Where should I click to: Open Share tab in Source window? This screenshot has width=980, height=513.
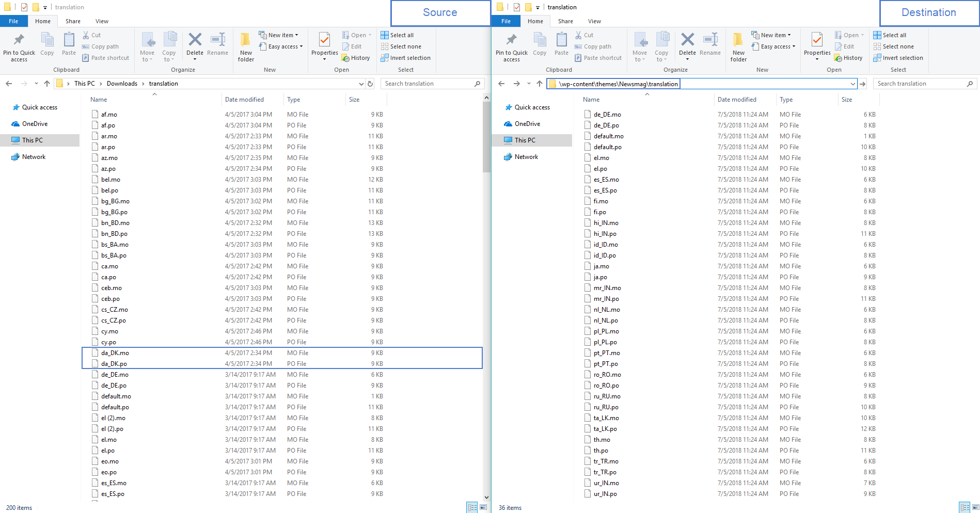(x=73, y=21)
